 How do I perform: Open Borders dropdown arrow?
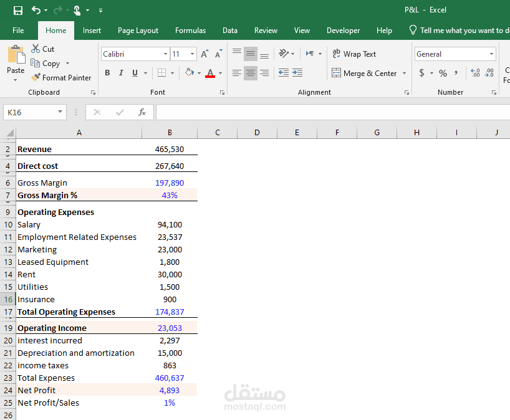pos(172,73)
